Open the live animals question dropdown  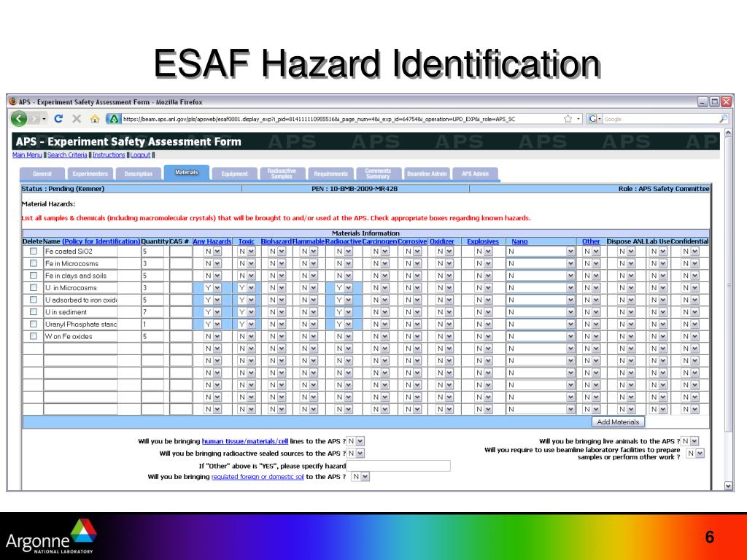click(x=689, y=441)
